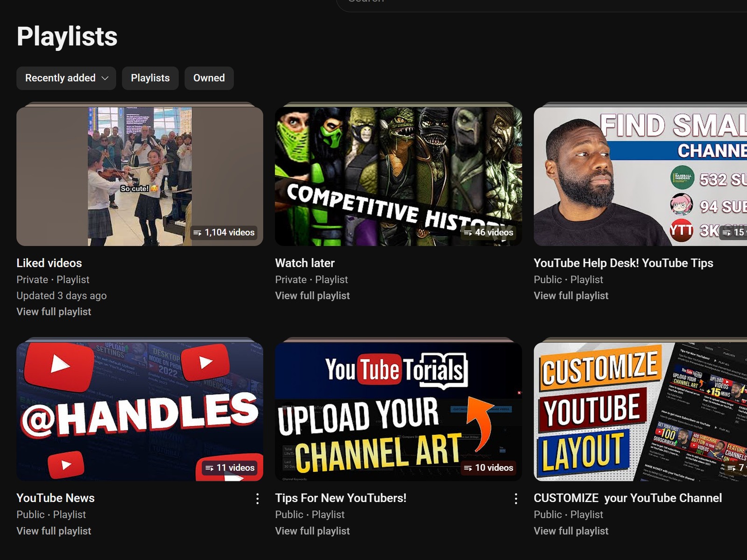
Task: View full playlist for Tips For New YouTubers
Action: coord(312,531)
